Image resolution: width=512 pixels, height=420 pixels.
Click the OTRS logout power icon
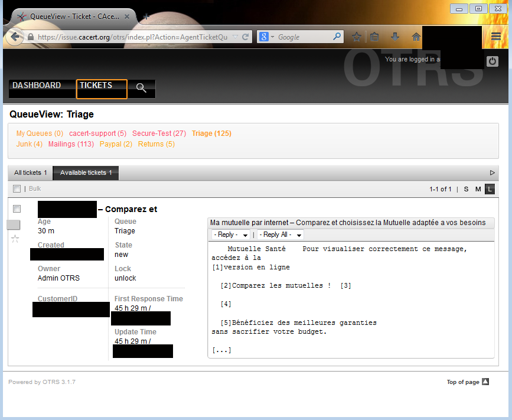pos(493,61)
